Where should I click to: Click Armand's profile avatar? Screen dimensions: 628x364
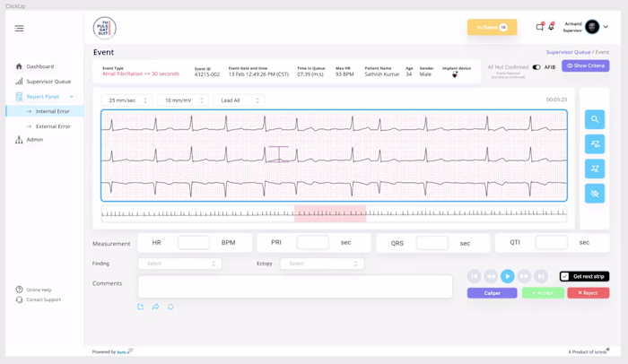592,27
